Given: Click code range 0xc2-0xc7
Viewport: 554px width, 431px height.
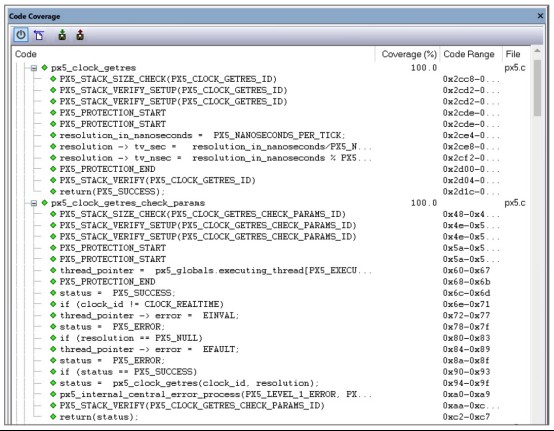Looking at the screenshot, I should click(x=466, y=417).
